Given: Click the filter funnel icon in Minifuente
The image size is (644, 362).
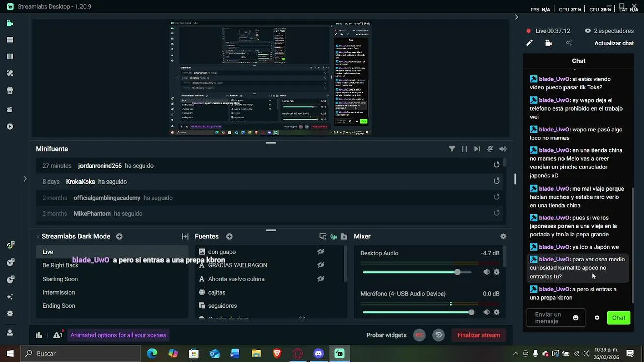Looking at the screenshot, I should [x=452, y=149].
